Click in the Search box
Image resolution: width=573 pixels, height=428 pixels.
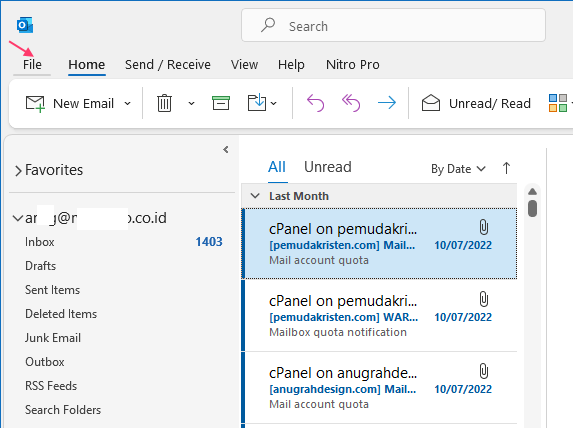tap(393, 25)
